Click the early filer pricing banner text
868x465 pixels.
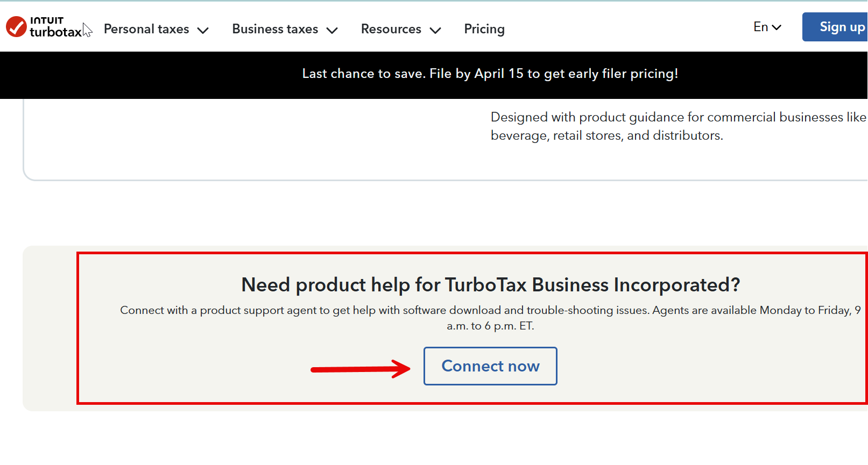[x=490, y=74]
